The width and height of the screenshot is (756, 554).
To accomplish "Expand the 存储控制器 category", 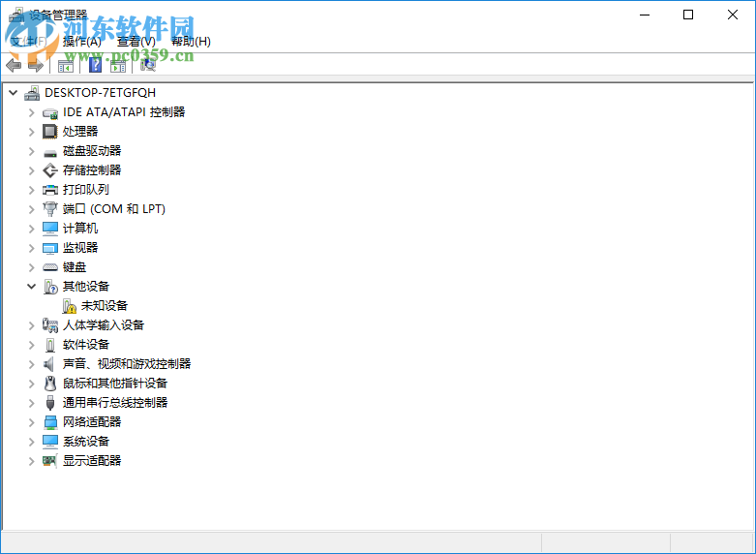I will click(32, 170).
